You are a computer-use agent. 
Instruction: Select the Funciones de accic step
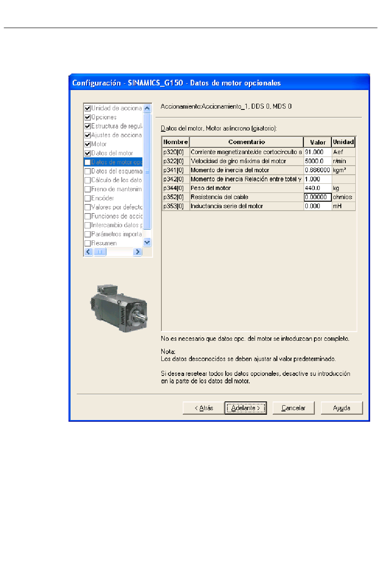point(117,216)
